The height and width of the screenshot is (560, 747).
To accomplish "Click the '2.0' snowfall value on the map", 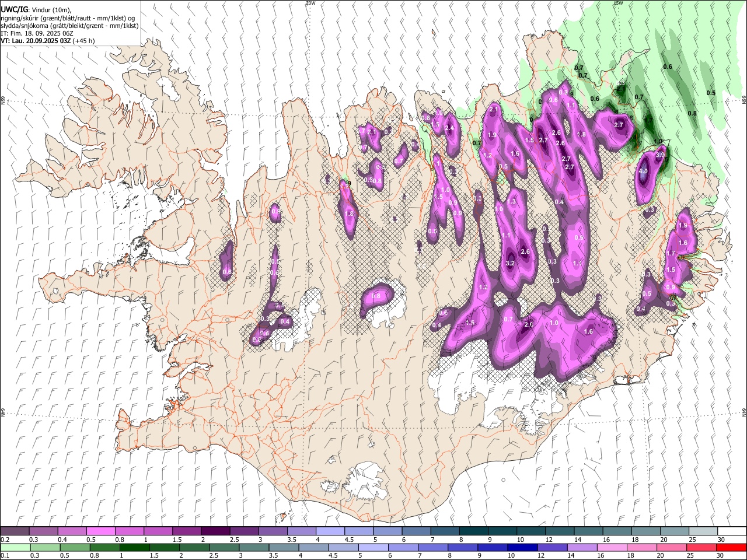I will coord(529,325).
